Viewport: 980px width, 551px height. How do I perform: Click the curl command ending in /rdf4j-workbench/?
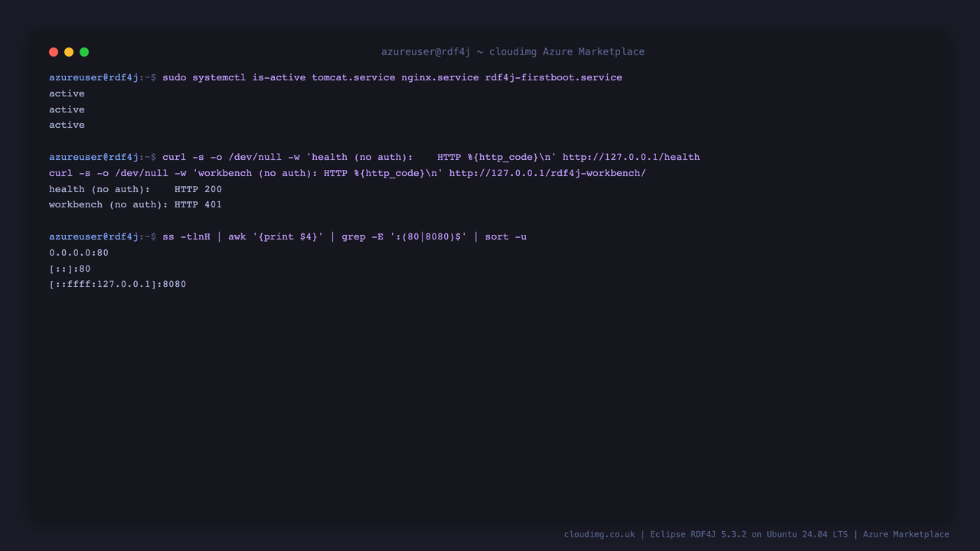(348, 173)
